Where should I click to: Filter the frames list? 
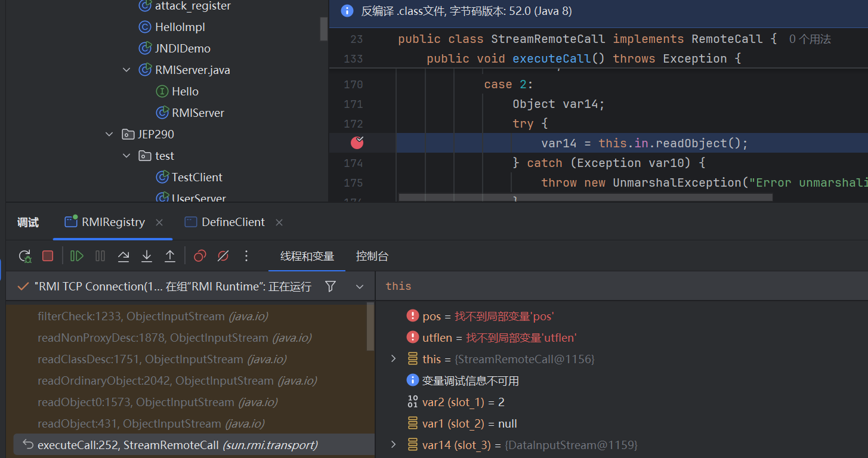pos(330,287)
